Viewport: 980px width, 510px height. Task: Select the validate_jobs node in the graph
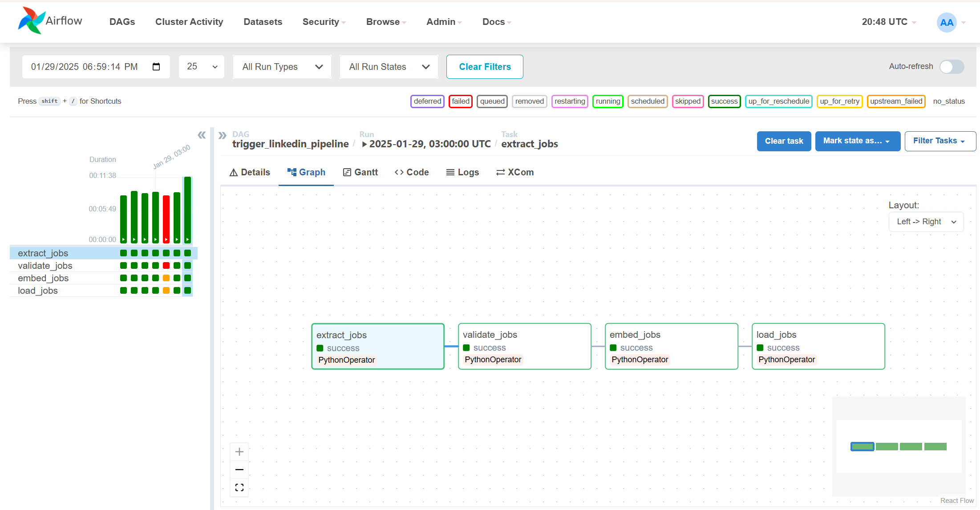[524, 346]
